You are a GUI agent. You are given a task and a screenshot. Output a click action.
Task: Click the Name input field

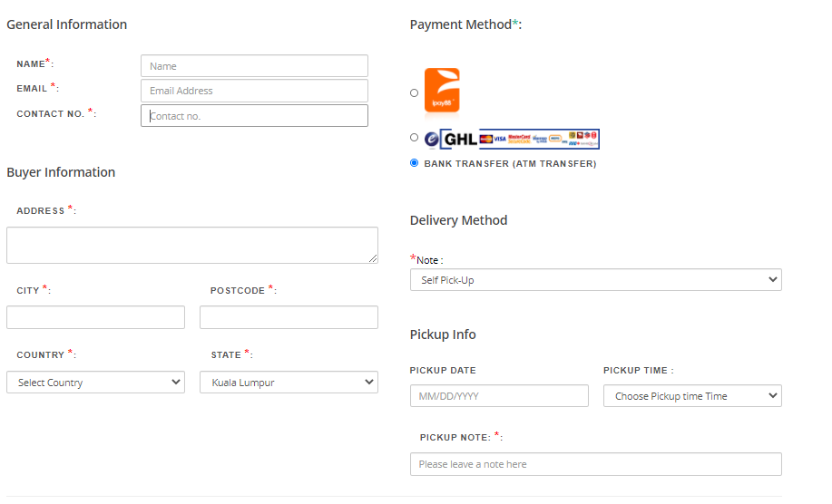click(254, 66)
